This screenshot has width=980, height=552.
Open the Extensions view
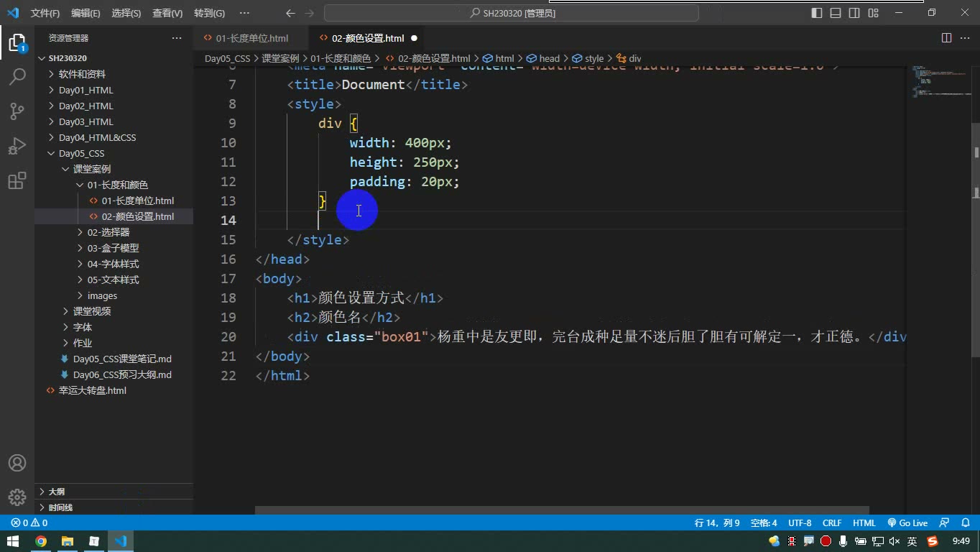coord(17,180)
